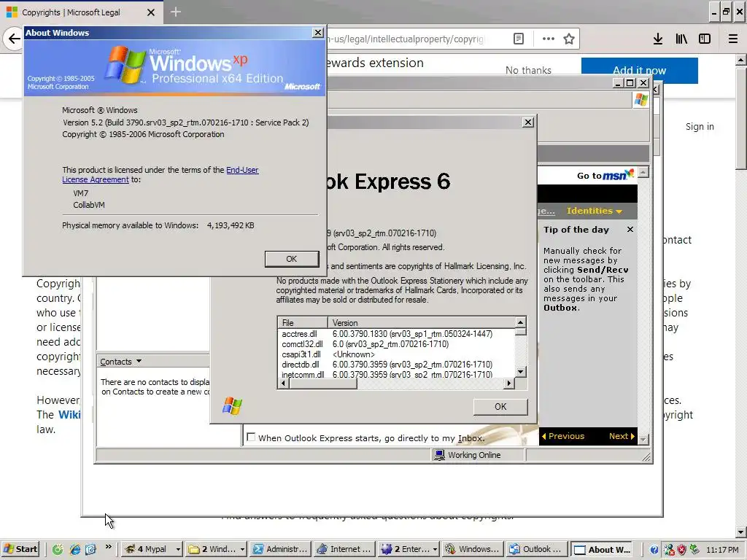Click file list scroll-up arrow
Image resolution: width=747 pixels, height=560 pixels.
(x=521, y=322)
